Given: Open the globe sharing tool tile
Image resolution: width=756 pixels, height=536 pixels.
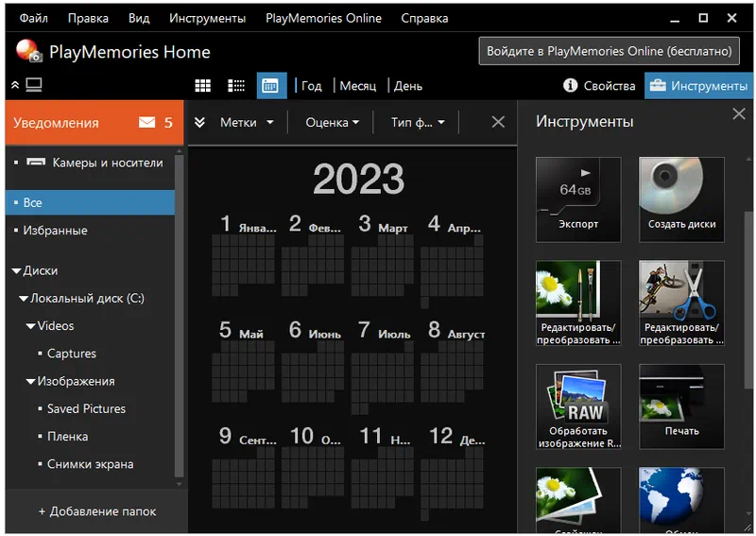Looking at the screenshot, I should pyautogui.click(x=681, y=500).
